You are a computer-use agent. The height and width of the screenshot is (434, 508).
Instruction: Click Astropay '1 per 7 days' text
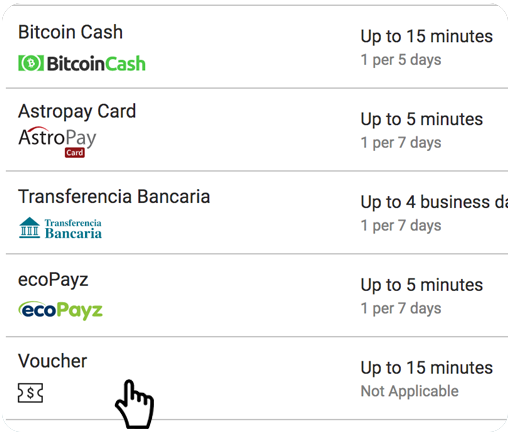coord(401,143)
